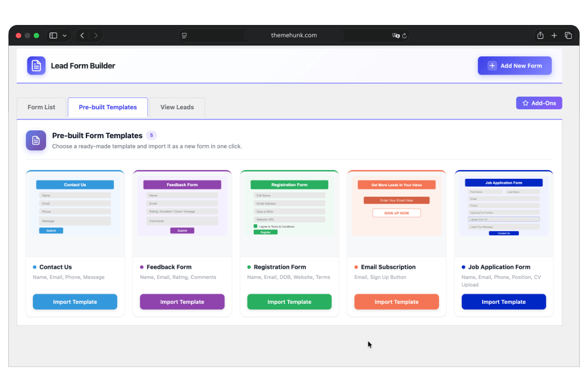Click the Job Application Form card title
The width and height of the screenshot is (588, 392).
pos(499,267)
